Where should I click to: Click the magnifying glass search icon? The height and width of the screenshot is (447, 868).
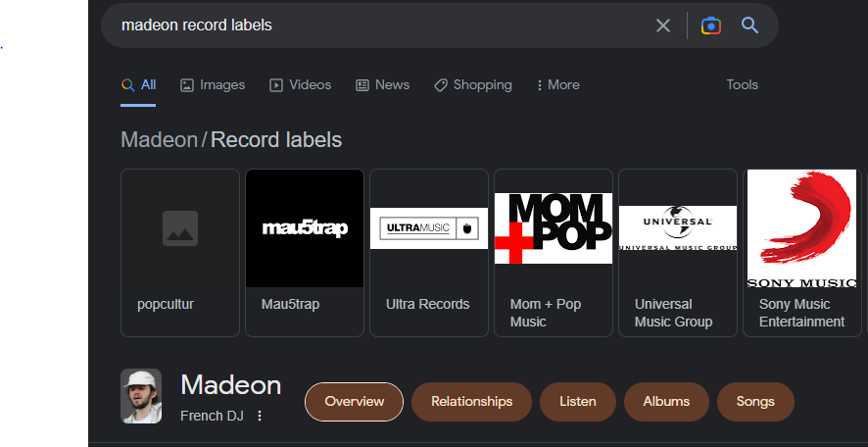tap(749, 25)
